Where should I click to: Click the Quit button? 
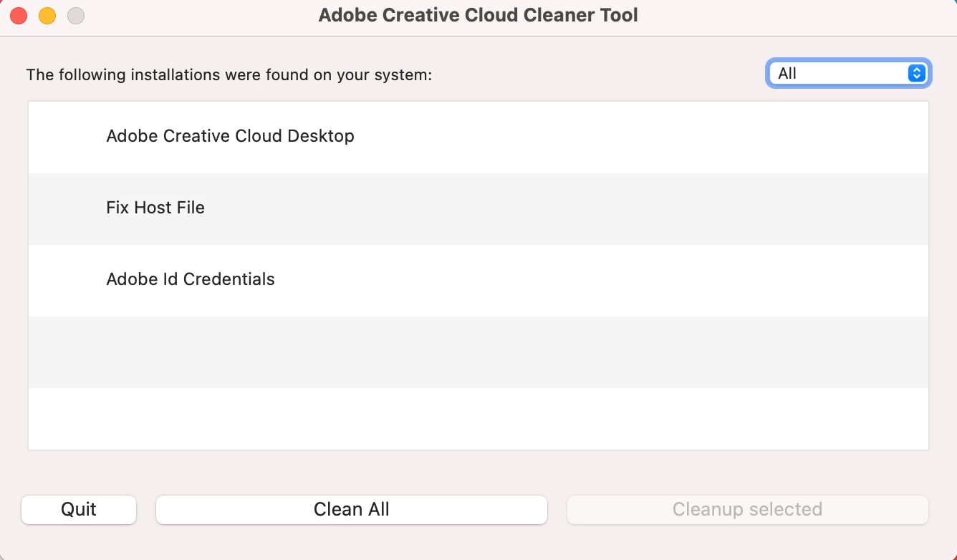pyautogui.click(x=79, y=510)
